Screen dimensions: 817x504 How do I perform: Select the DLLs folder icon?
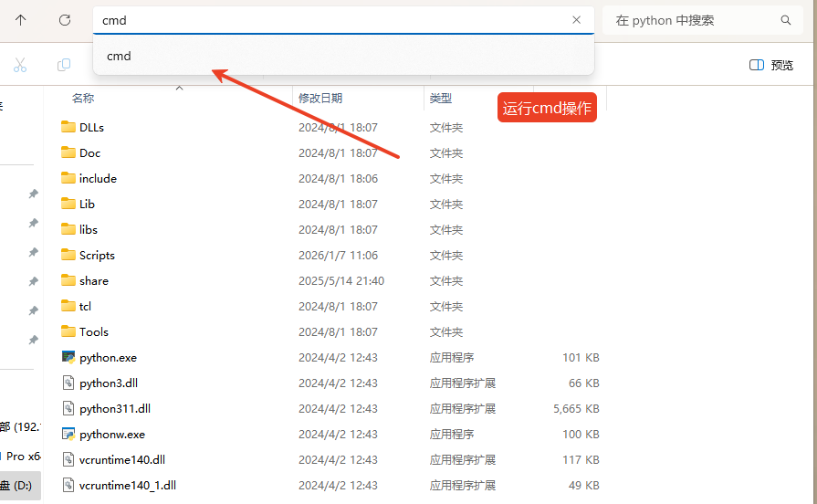(x=68, y=127)
